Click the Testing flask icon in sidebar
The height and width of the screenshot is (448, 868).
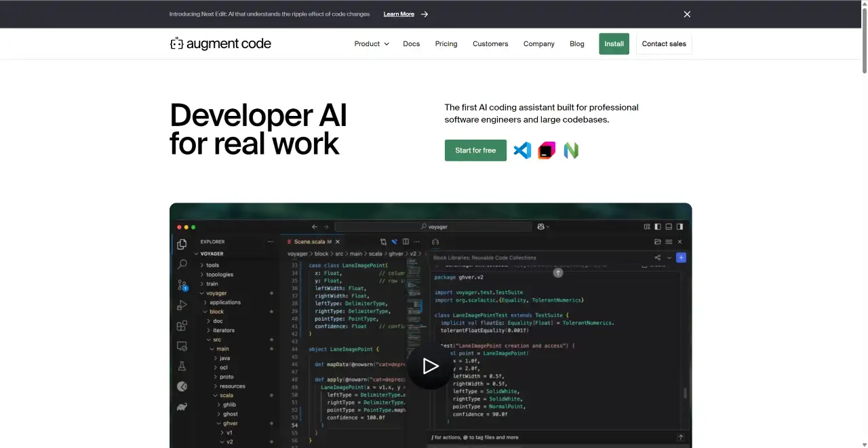point(182,366)
